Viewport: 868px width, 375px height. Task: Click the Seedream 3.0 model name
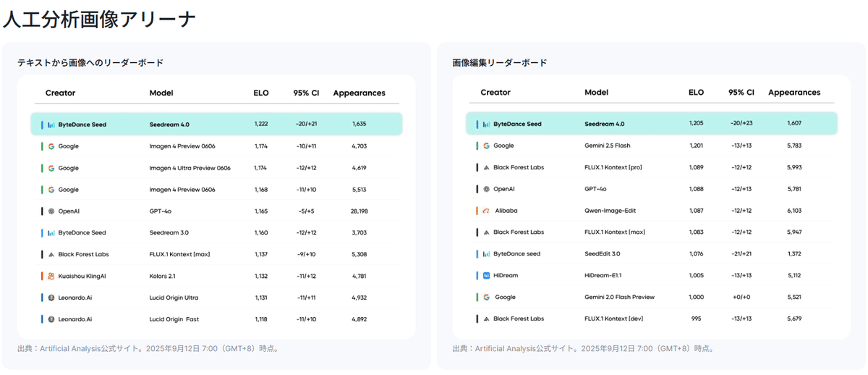(169, 232)
